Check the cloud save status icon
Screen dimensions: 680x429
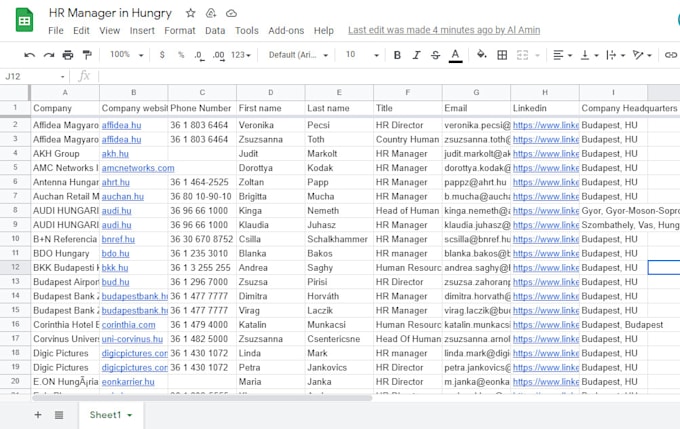point(232,13)
